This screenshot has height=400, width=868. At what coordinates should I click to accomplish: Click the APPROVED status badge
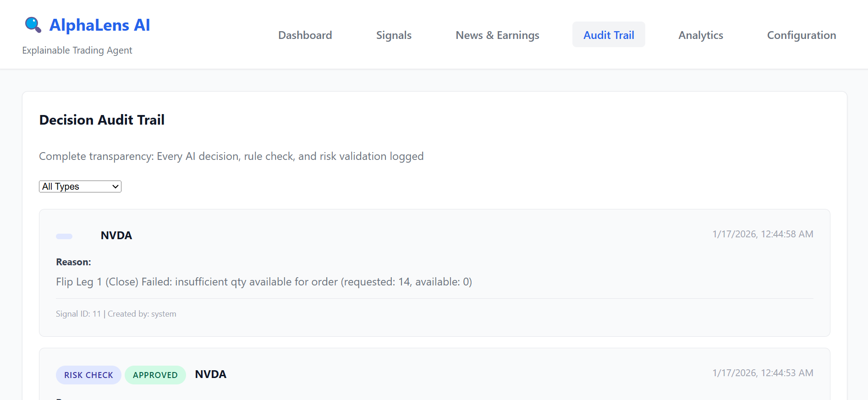155,375
